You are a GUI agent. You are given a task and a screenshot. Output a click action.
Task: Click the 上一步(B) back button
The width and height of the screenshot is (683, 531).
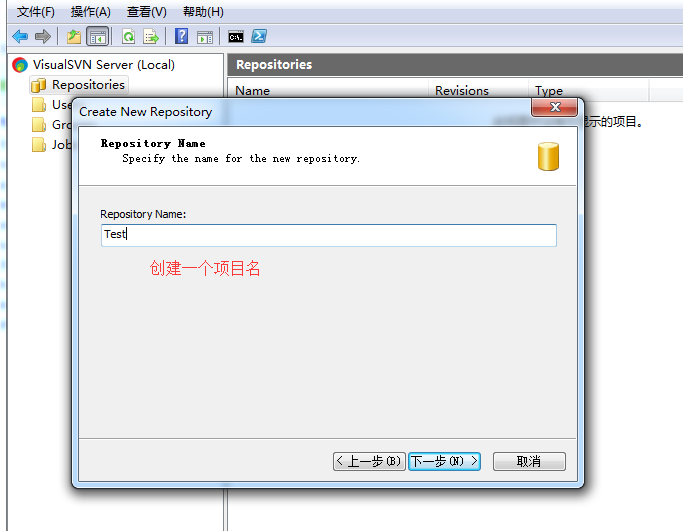click(369, 461)
